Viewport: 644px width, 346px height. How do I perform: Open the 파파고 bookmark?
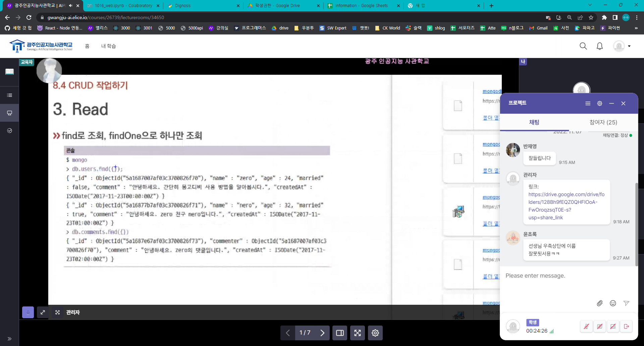585,28
